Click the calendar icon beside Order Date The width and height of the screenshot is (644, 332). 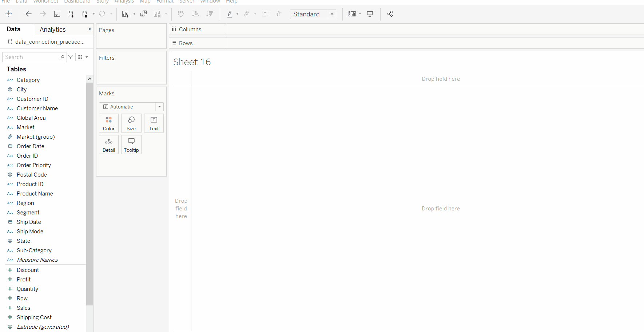click(x=10, y=146)
